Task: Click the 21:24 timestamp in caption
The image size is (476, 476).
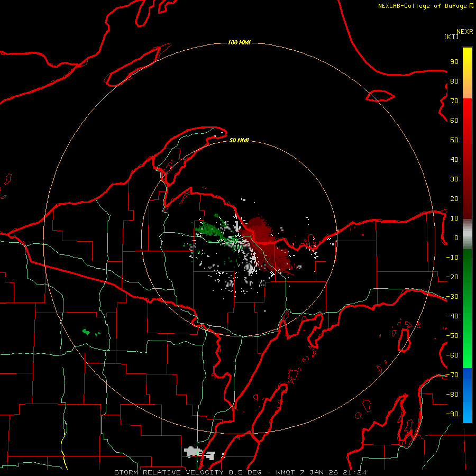Action: coord(354,472)
